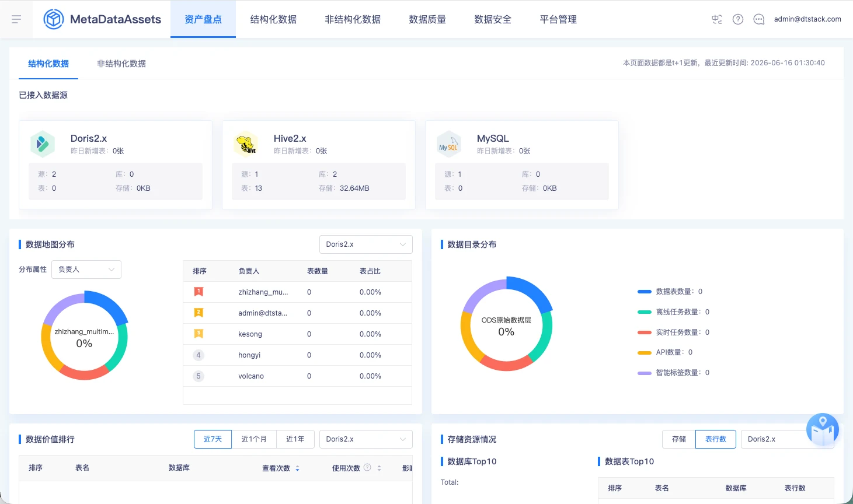The height and width of the screenshot is (504, 853).
Task: Click hongyi owner row
Action: coord(297,355)
